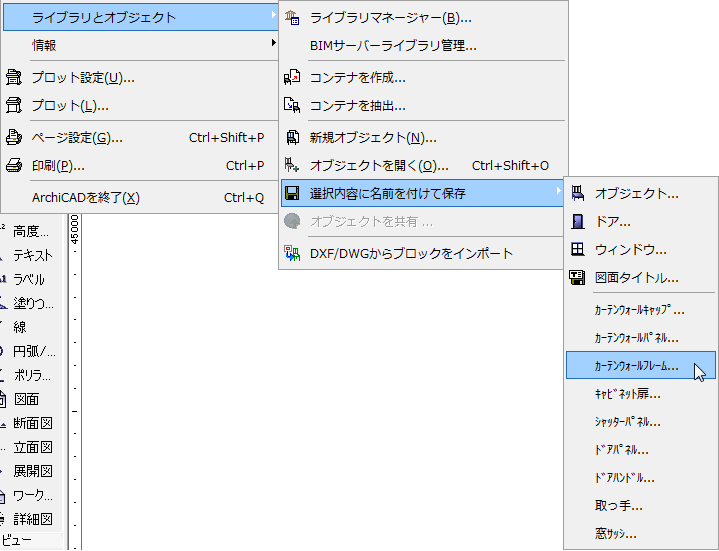Save selection as ドア...

point(641,221)
